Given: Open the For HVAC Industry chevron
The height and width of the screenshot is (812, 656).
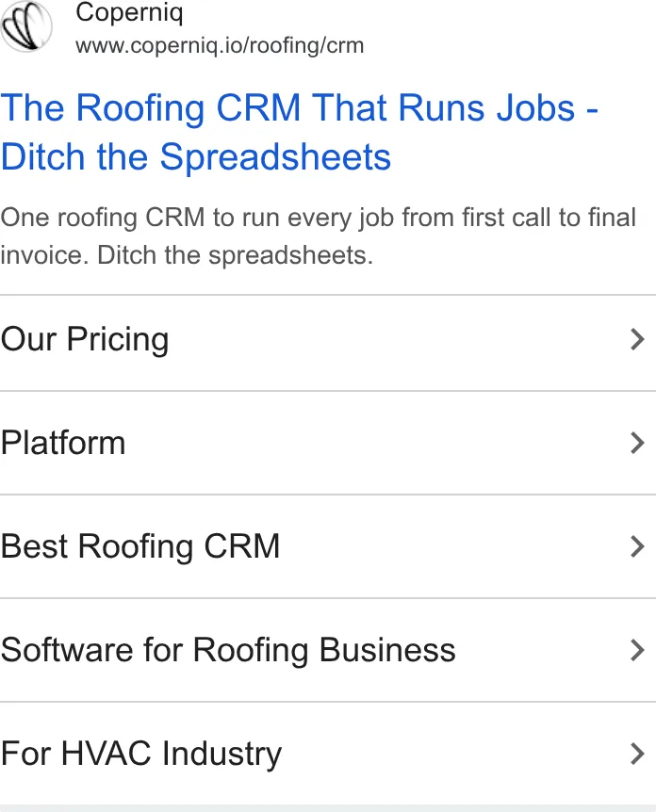Looking at the screenshot, I should coord(637,754).
